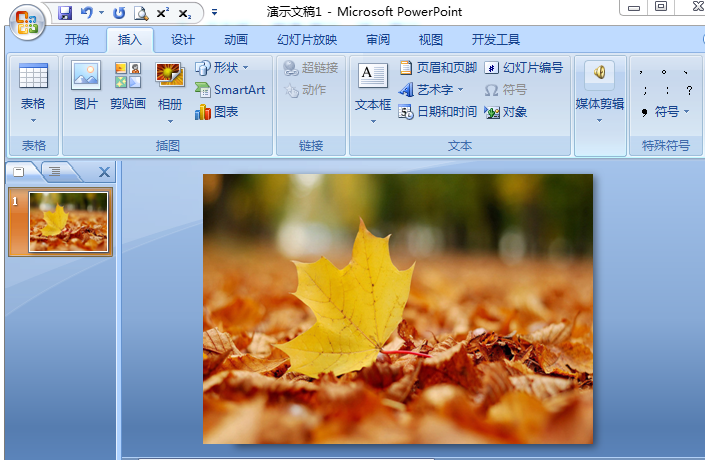Insert the colon special symbol

coord(667,90)
